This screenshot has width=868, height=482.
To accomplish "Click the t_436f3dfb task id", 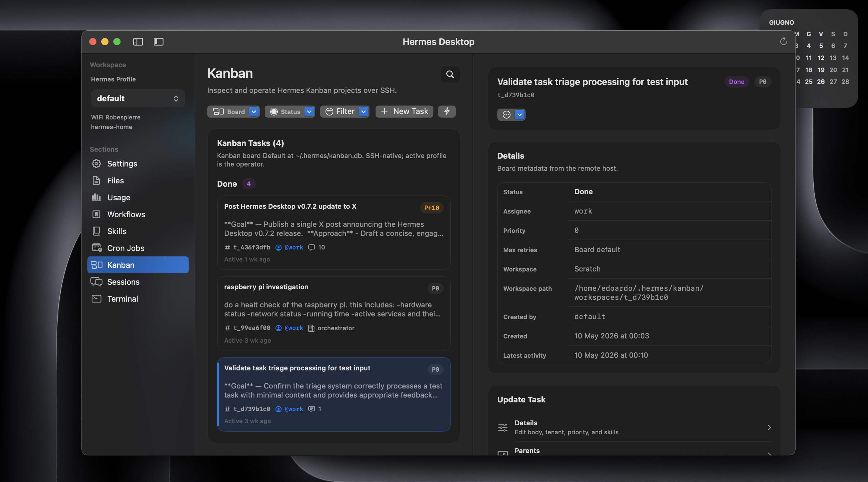I will (252, 247).
